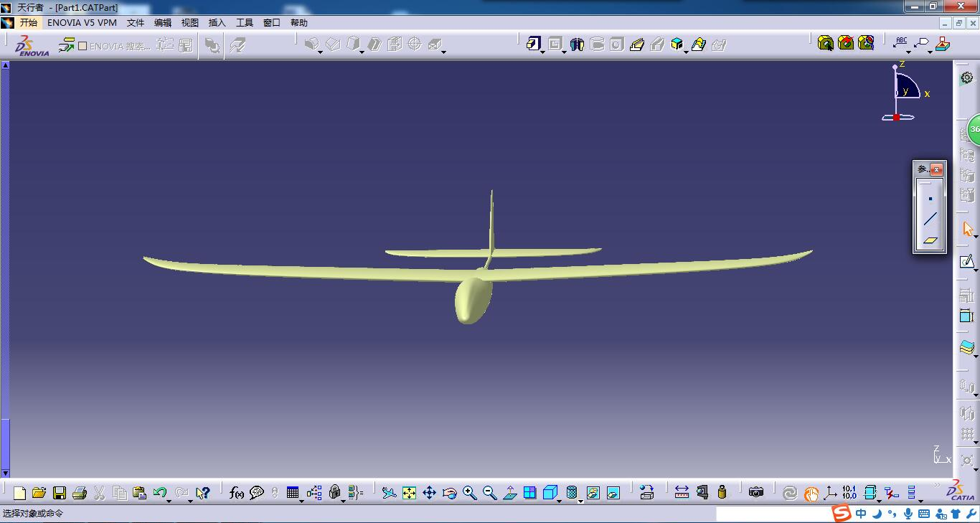Activate the Pan tool
Screen dimensions: 980x523
pos(429,493)
